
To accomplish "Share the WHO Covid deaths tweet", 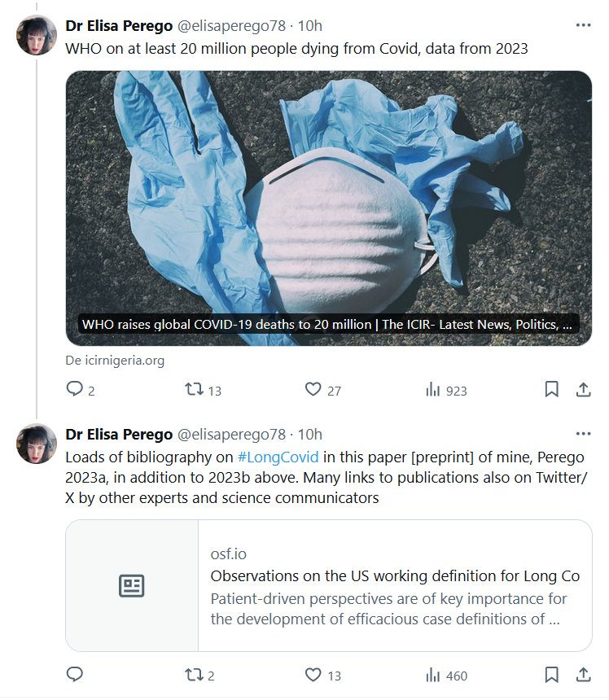I will pos(583,390).
